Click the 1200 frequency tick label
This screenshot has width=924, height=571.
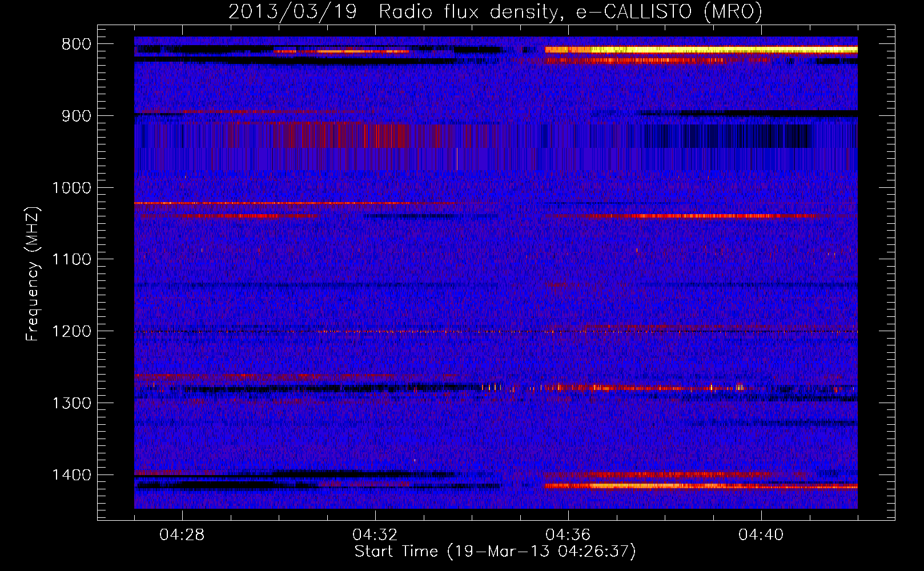[71, 331]
